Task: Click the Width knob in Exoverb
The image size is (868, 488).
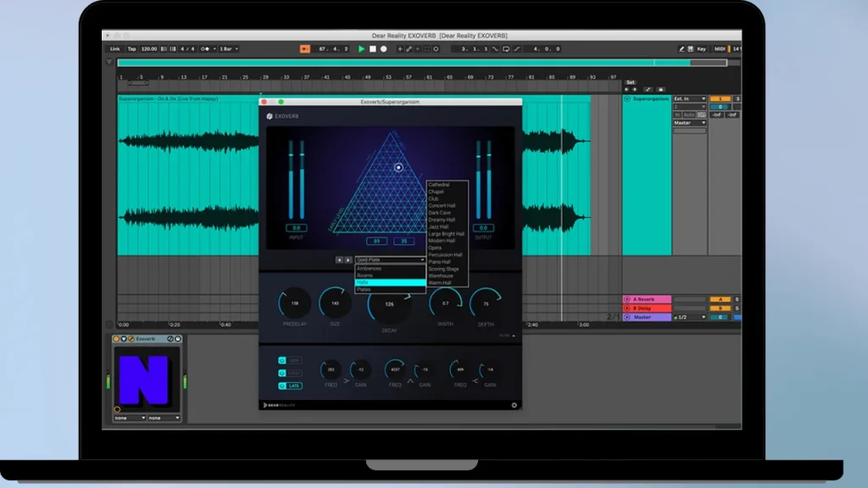Action: 445,303
